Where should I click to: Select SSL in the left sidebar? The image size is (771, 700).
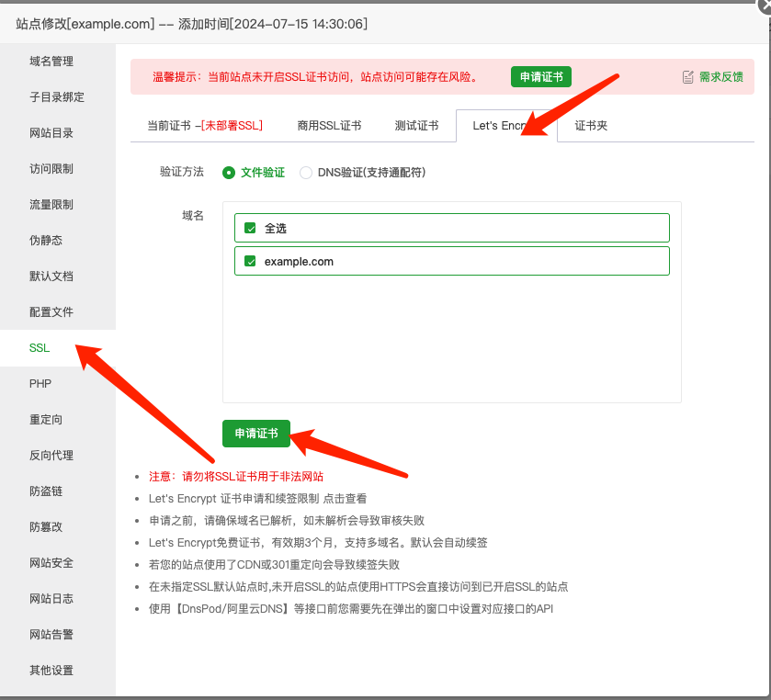[x=40, y=348]
